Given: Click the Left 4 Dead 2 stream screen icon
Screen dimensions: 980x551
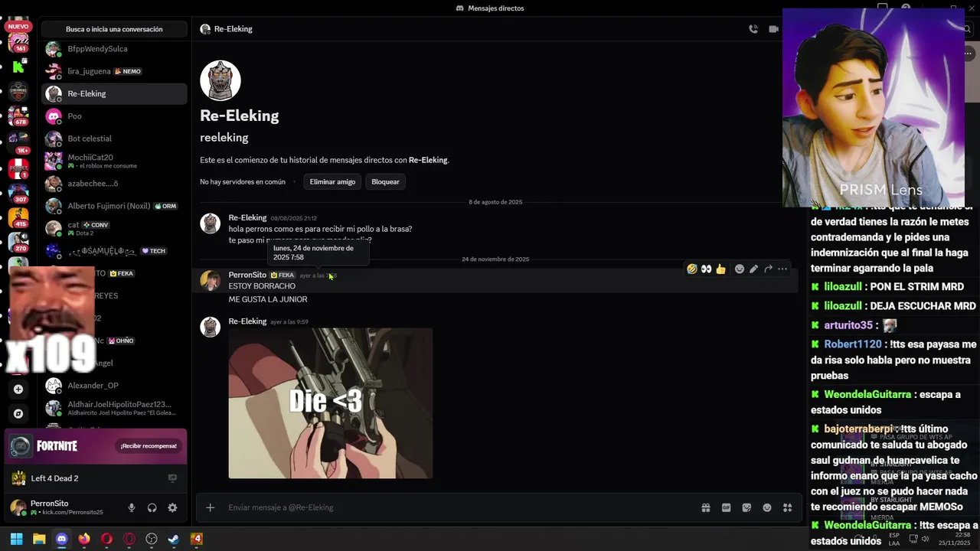Looking at the screenshot, I should click(x=172, y=478).
